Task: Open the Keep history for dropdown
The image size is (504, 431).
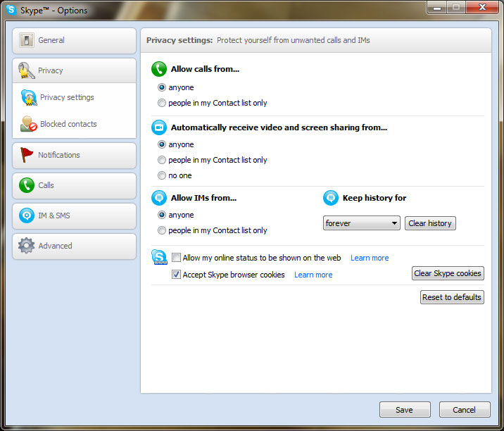Action: point(362,223)
